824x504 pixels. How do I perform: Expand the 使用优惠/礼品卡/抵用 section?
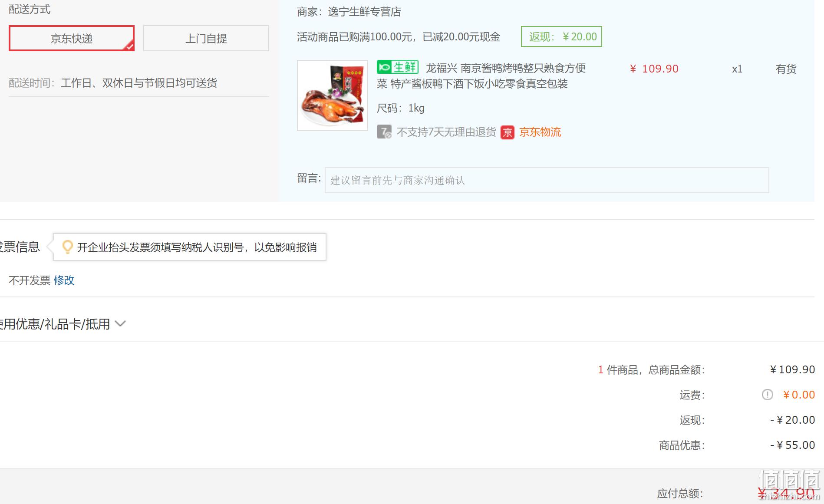click(x=62, y=324)
